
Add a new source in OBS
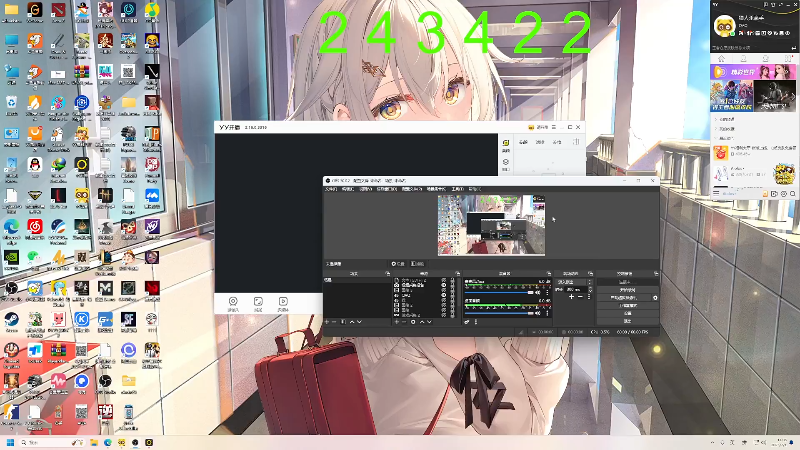(x=397, y=322)
